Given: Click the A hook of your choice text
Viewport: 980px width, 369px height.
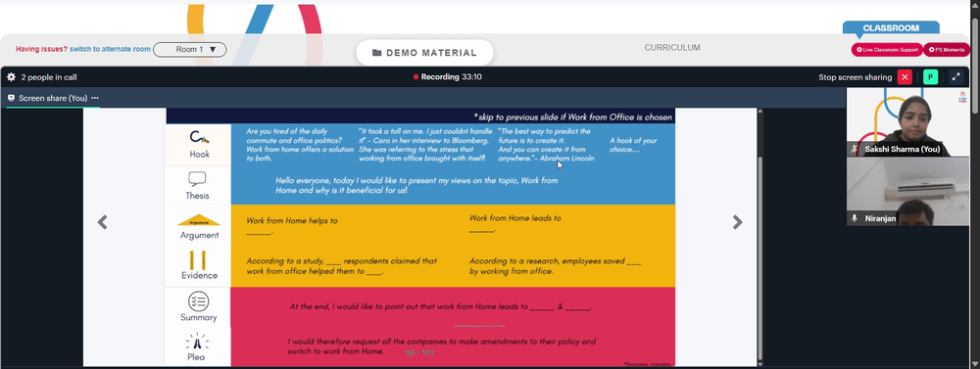Looking at the screenshot, I should point(633,145).
